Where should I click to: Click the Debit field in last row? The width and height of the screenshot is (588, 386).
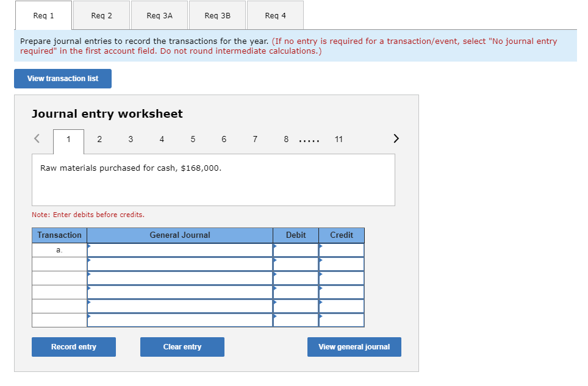(x=296, y=320)
